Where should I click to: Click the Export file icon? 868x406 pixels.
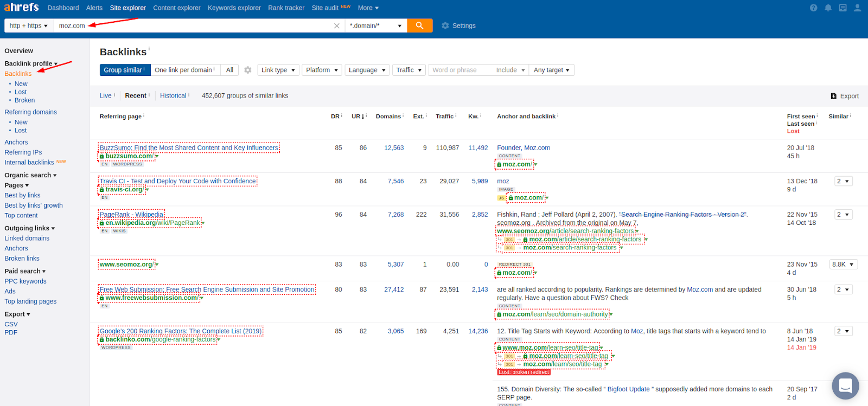coord(833,96)
